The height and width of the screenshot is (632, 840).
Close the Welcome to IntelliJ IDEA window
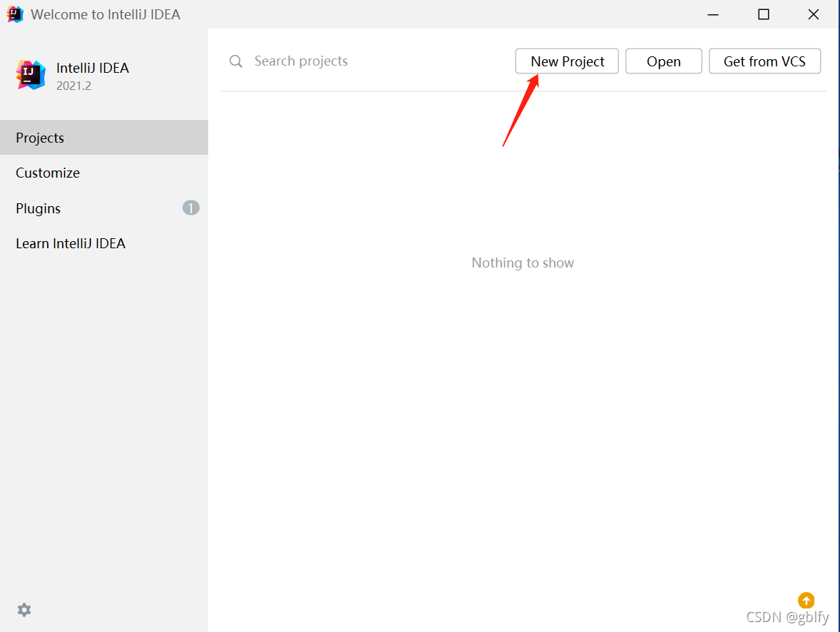pyautogui.click(x=813, y=14)
